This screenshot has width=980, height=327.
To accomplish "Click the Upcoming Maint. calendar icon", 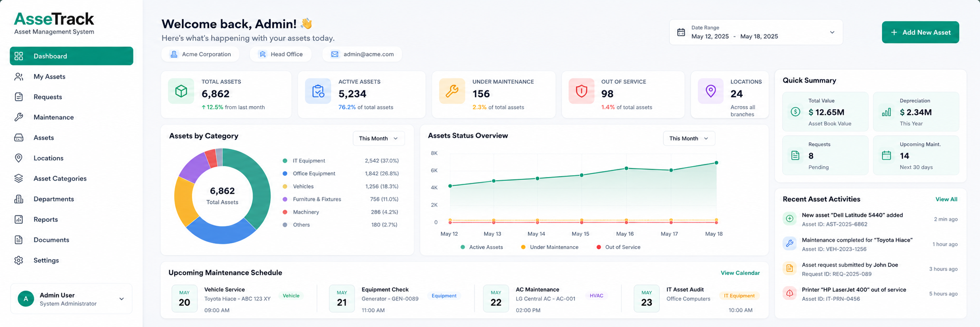I will 887,155.
